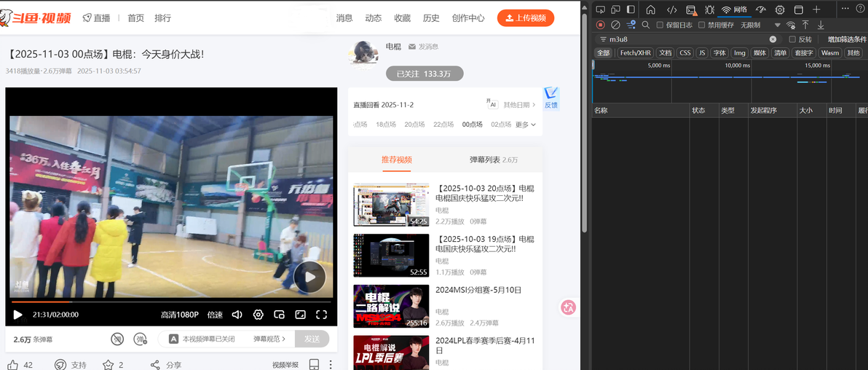Open the 创作中心 link in header
868x370 pixels.
tap(467, 17)
